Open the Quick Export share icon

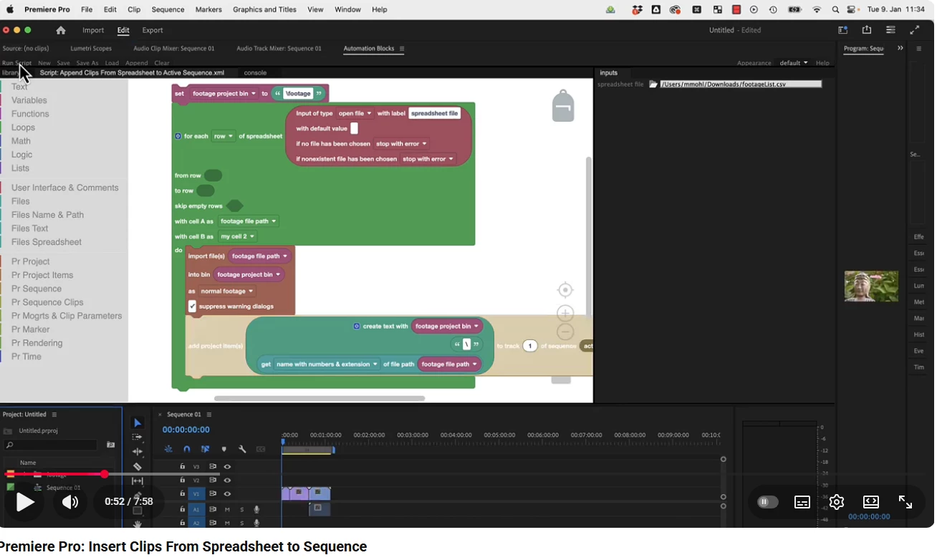coord(867,30)
